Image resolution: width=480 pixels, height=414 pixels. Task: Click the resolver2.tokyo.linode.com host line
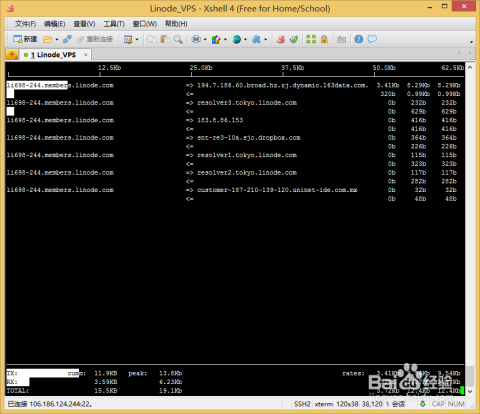coord(247,173)
